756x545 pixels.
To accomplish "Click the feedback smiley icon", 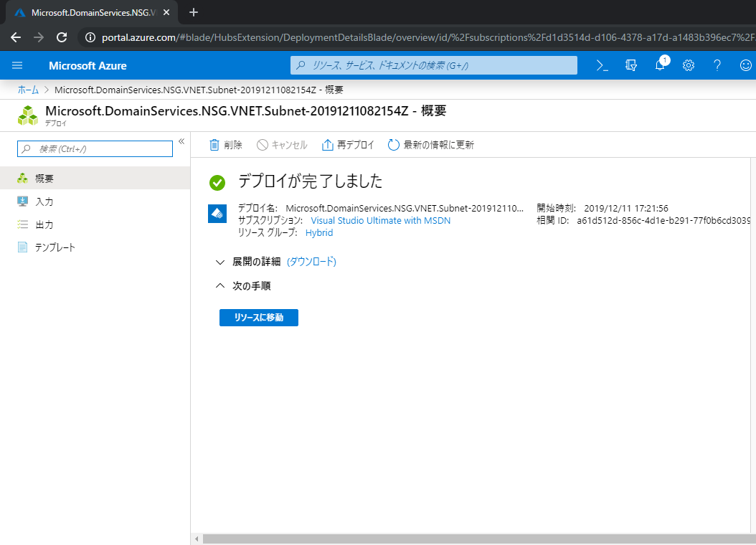I will [745, 65].
